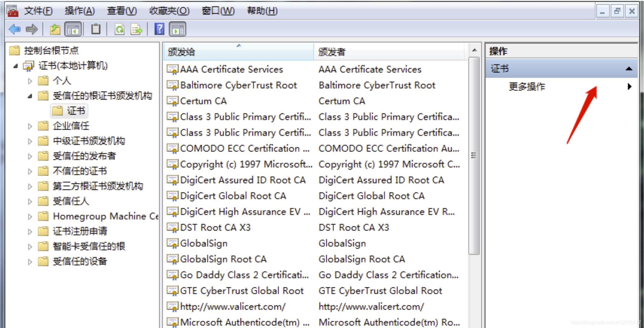Toggle Show/Hide Console Tree icon
The width and height of the screenshot is (644, 328).
[x=73, y=29]
